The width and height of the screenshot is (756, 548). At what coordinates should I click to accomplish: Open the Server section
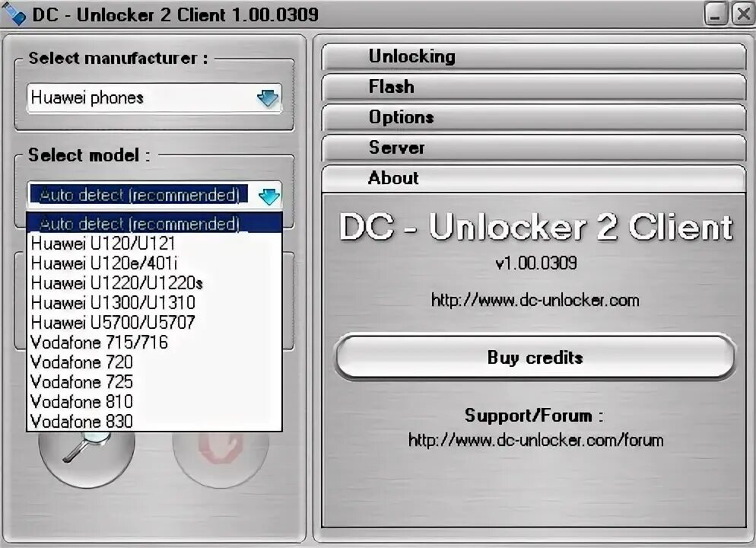tap(534, 148)
